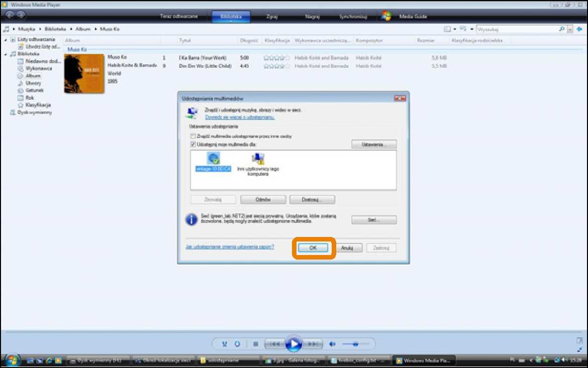Click the previous track button
This screenshot has height=368, width=588.
tap(275, 344)
